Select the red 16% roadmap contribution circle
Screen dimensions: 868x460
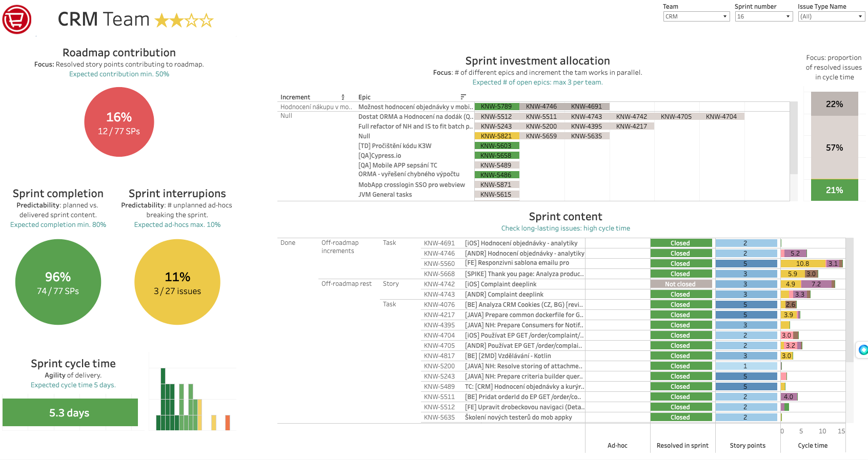(x=119, y=122)
